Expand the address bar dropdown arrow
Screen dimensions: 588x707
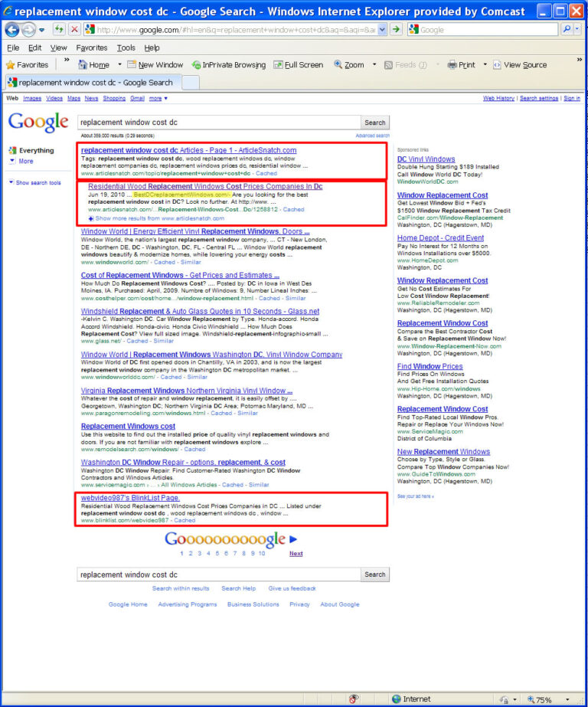(x=382, y=30)
